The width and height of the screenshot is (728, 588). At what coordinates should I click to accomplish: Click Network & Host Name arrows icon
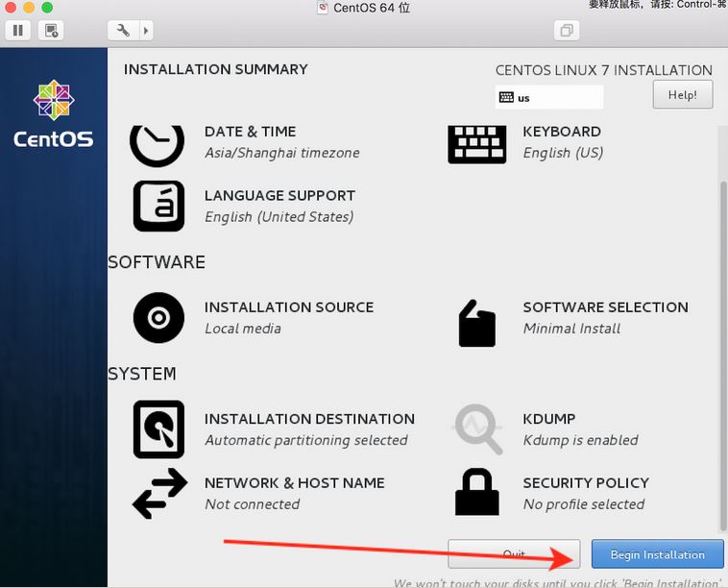pyautogui.click(x=159, y=493)
